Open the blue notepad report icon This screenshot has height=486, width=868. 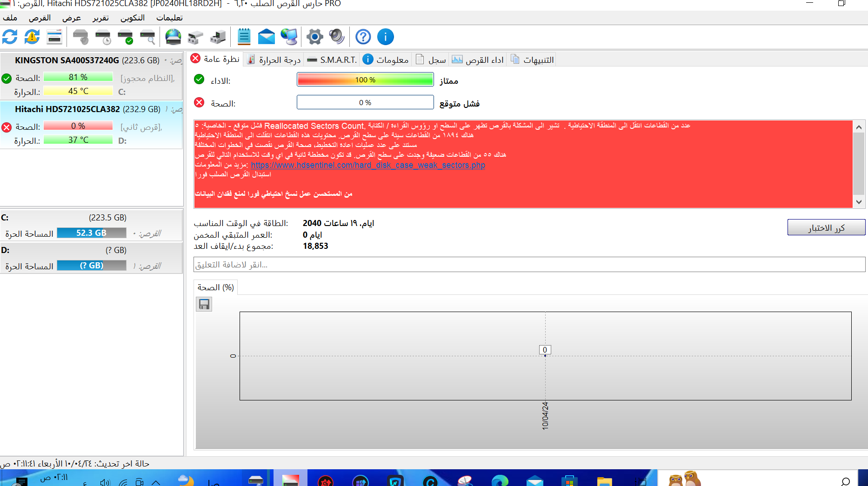(x=244, y=37)
